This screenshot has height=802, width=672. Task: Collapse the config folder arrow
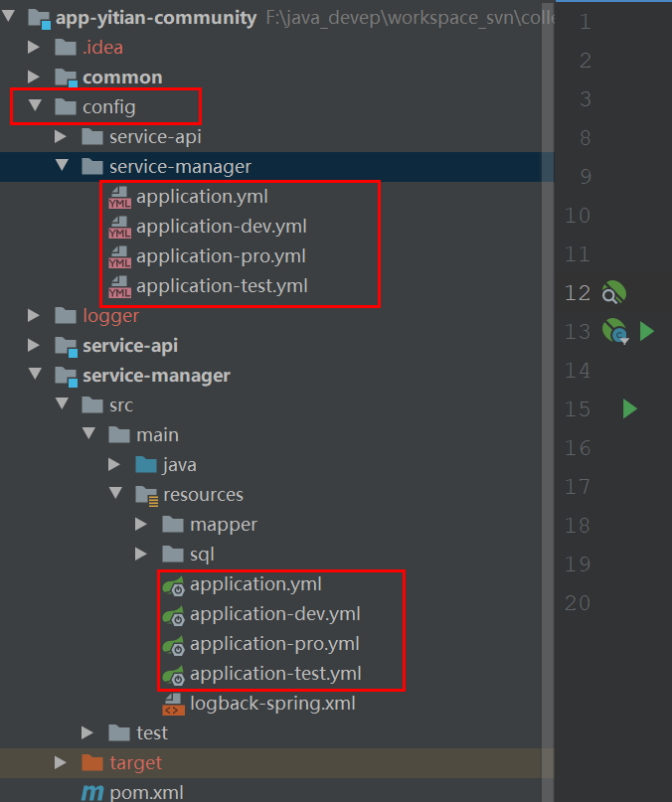click(36, 106)
